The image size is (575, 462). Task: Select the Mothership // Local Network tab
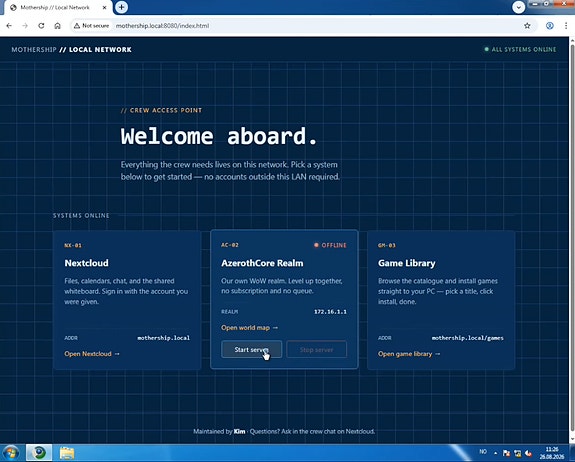click(55, 7)
